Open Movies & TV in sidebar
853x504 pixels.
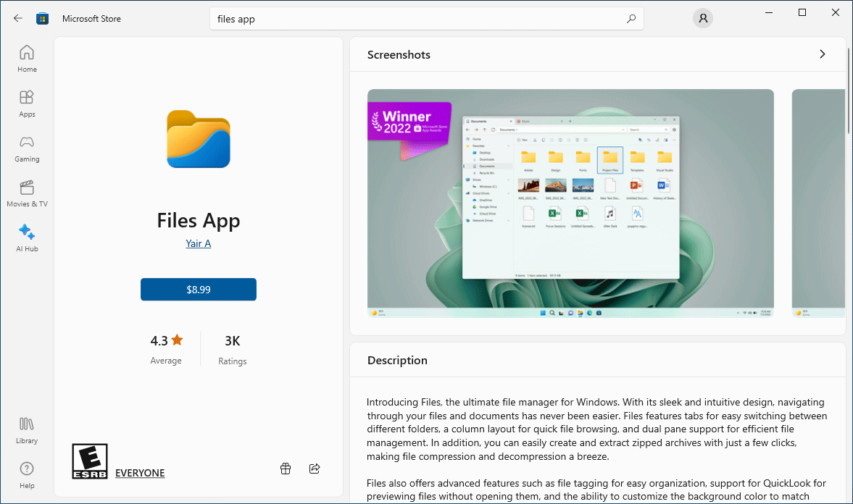tap(27, 193)
